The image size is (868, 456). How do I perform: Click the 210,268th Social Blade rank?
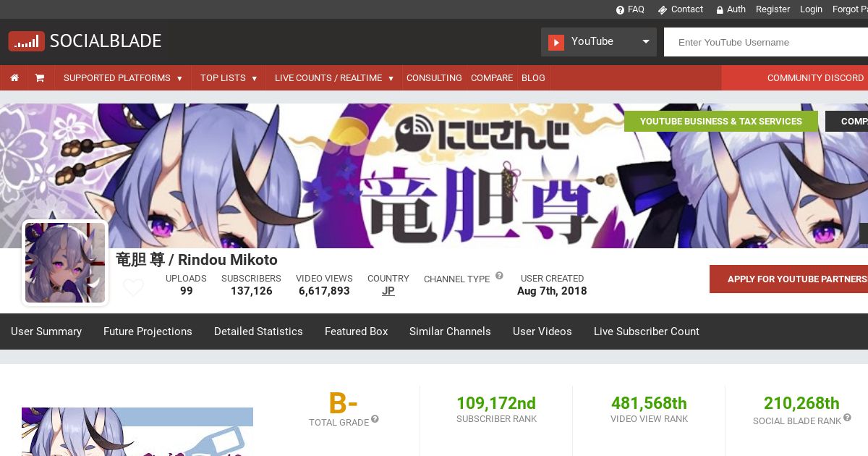801,403
